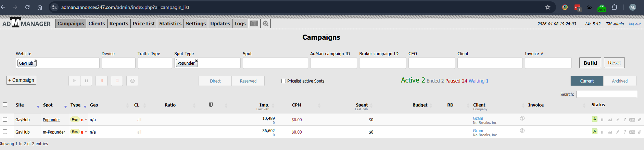Focus the table Search input field
Screen dimensions: 644x150
(x=607, y=95)
